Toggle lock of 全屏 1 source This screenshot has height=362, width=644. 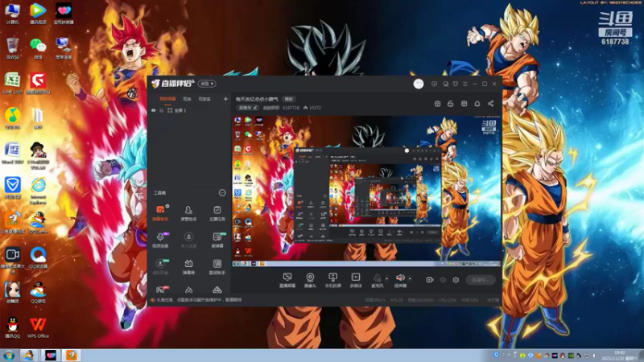coord(162,110)
